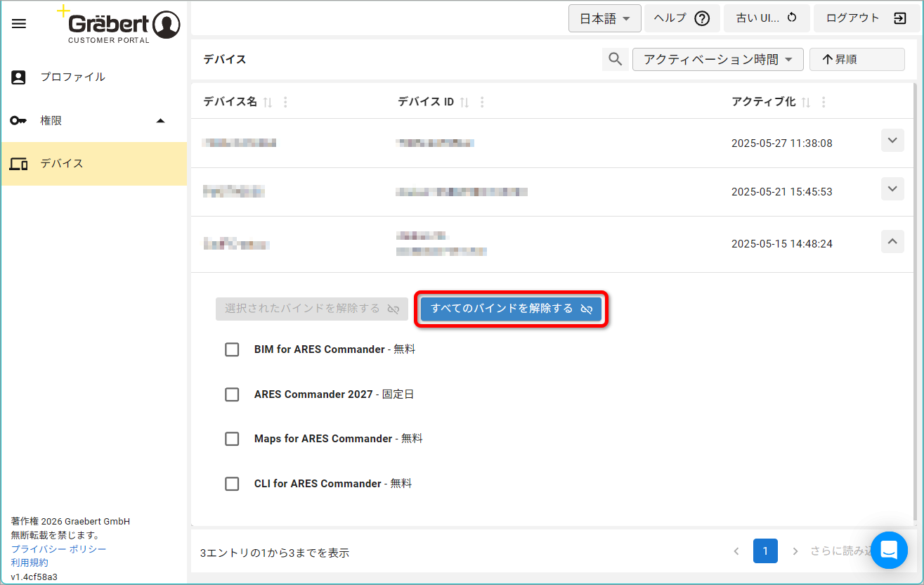Click the search magnifier icon
Screen dimensions: 924x585
[x=615, y=60]
